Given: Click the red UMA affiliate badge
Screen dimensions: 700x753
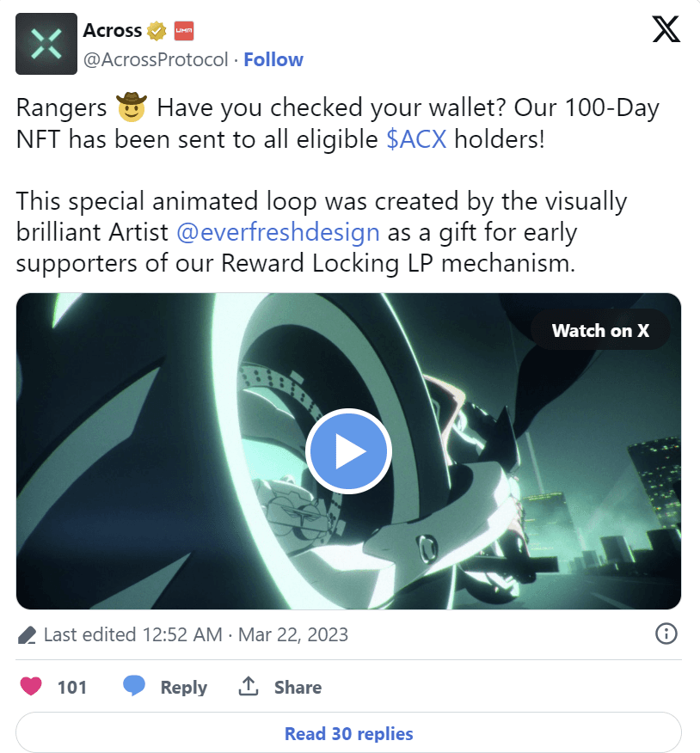Looking at the screenshot, I should click(183, 31).
